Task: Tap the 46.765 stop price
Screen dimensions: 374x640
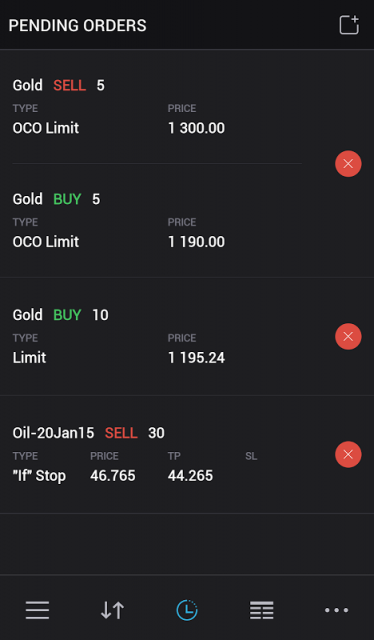Action: point(113,476)
